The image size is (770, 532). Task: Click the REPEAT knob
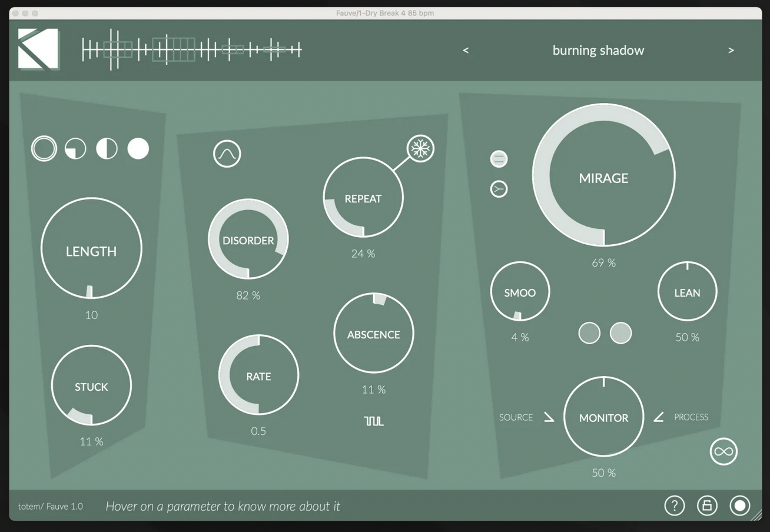point(363,197)
